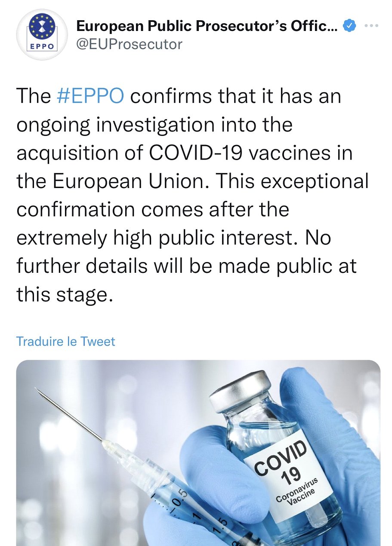
Task: Click the Traduire le Tweet link
Action: click(66, 341)
